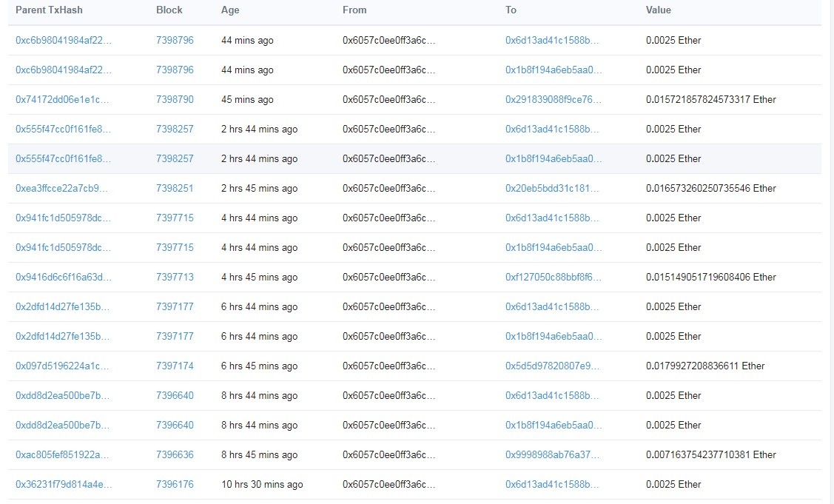Click the '4 hrs 45 mins ago' age cell

[260, 278]
